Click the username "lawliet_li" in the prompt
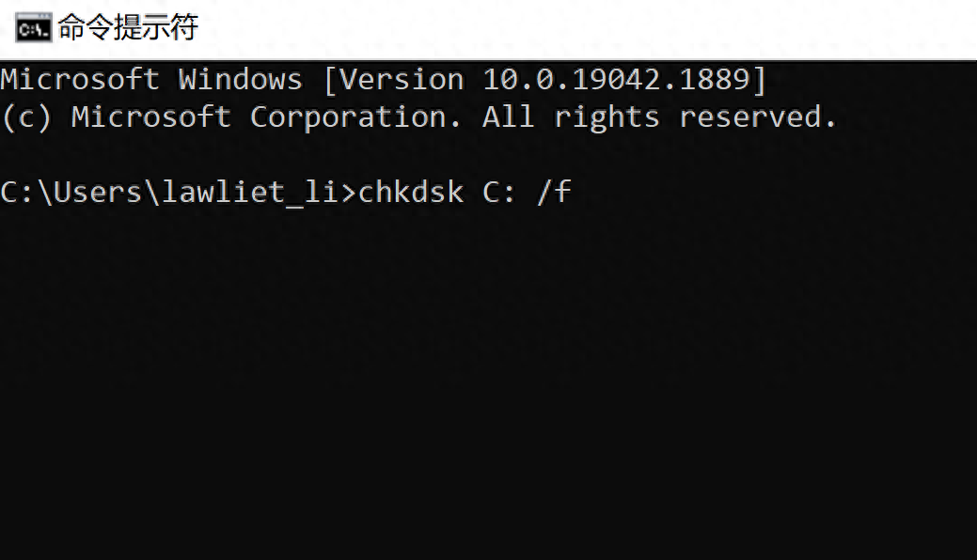This screenshot has height=560, width=977. 249,194
